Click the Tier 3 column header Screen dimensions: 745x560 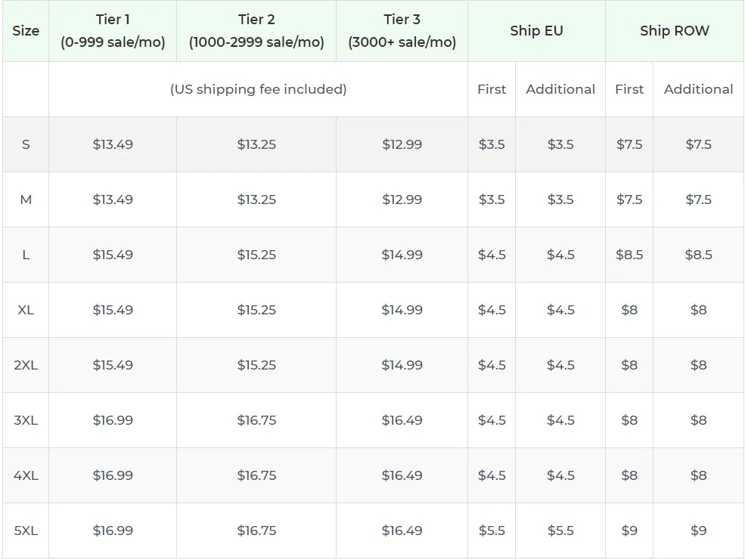point(402,31)
